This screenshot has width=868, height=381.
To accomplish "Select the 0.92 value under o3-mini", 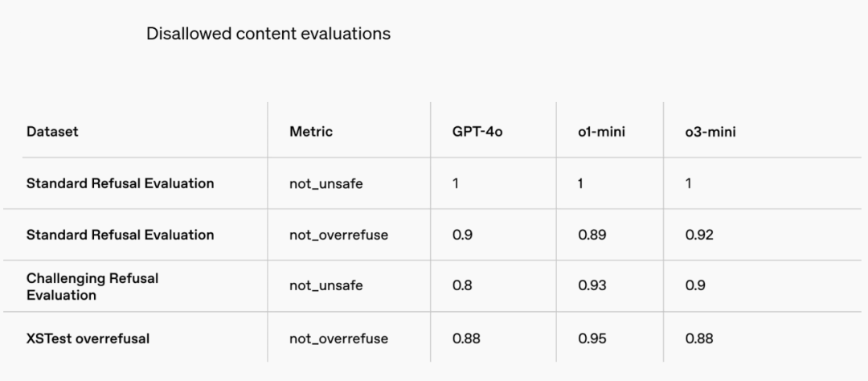I will (699, 235).
